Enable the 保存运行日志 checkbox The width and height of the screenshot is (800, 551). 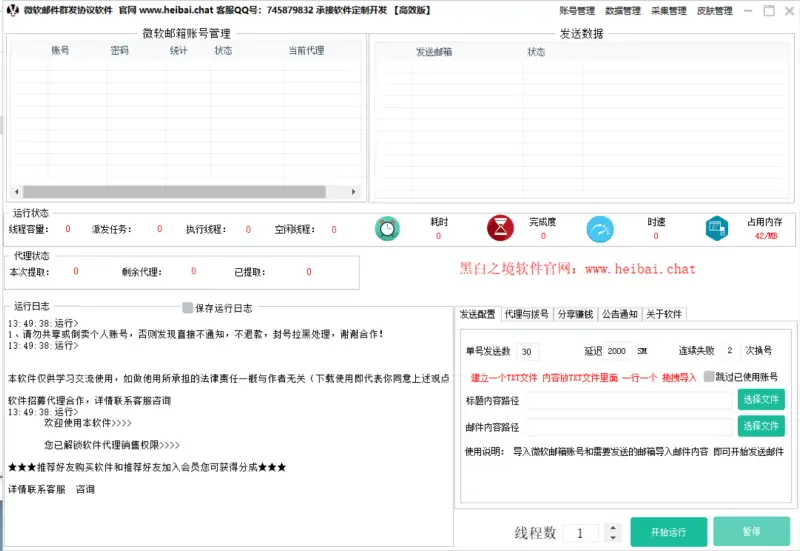[x=187, y=308]
